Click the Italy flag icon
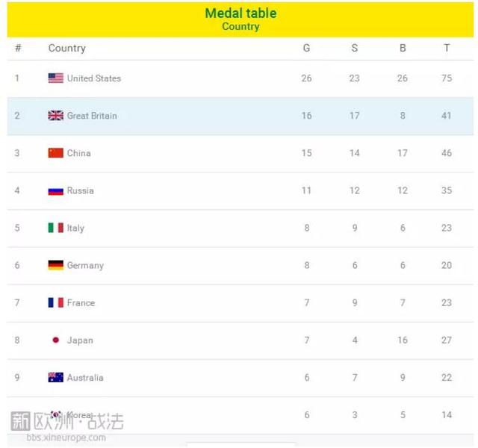The width and height of the screenshot is (478, 448). tap(56, 228)
